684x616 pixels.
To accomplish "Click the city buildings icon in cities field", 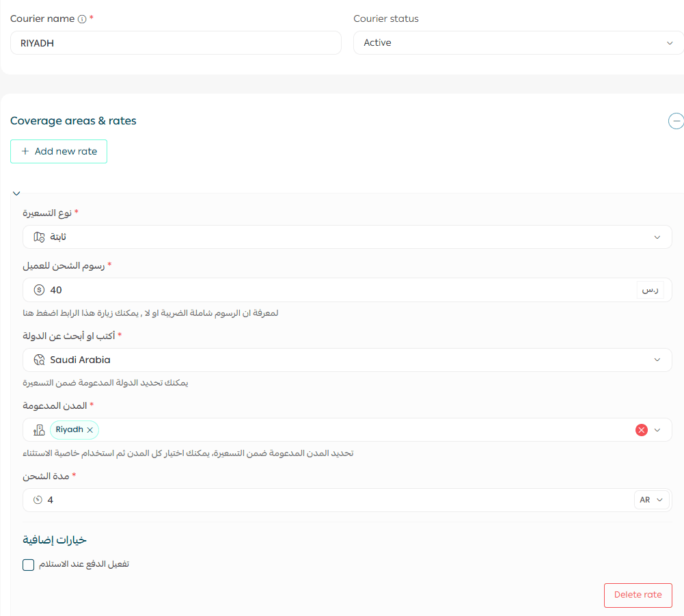I will (x=40, y=430).
